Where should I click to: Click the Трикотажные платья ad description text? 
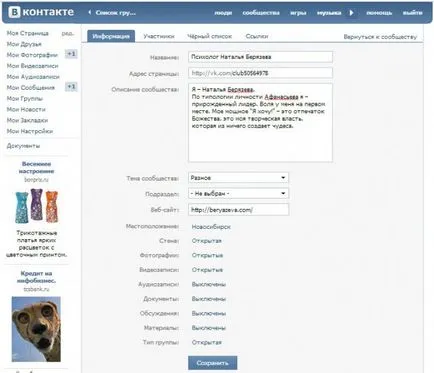click(36, 244)
